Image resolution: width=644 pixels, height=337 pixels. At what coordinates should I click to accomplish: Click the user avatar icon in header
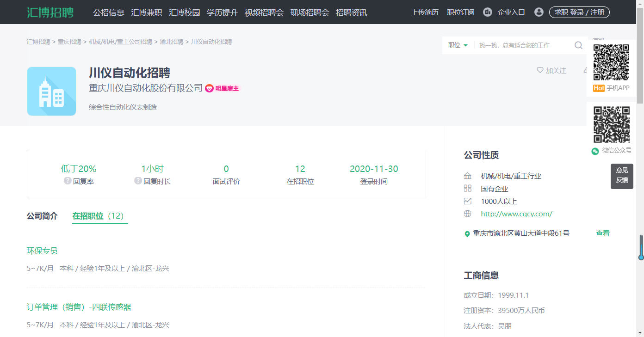(539, 12)
